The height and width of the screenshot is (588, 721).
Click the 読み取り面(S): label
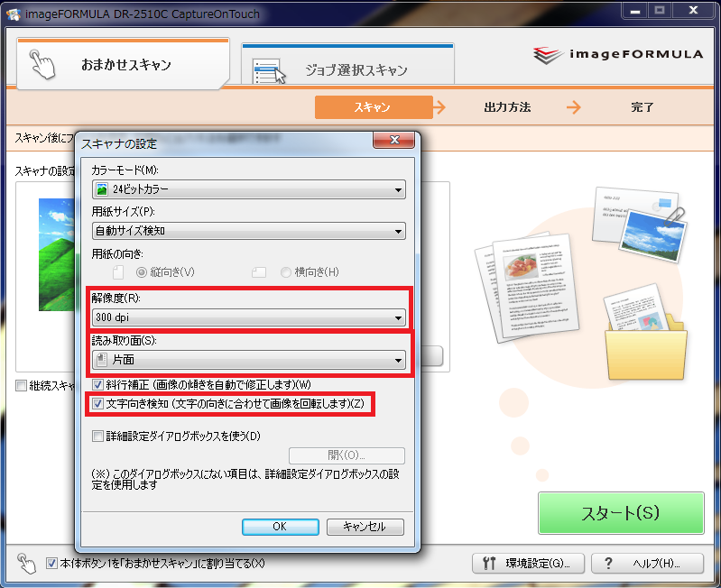pos(125,340)
